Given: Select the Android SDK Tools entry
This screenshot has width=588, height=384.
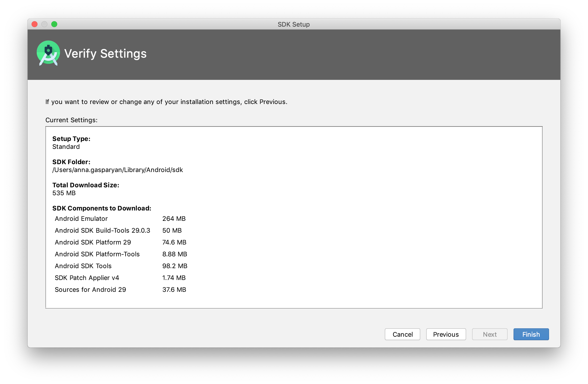Looking at the screenshot, I should [83, 266].
